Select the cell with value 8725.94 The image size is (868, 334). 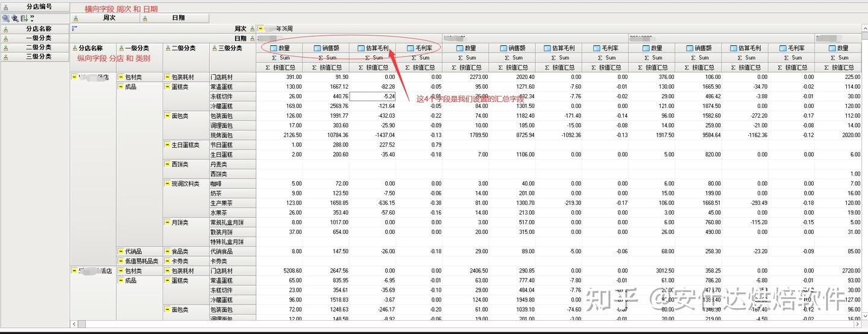tap(512, 135)
